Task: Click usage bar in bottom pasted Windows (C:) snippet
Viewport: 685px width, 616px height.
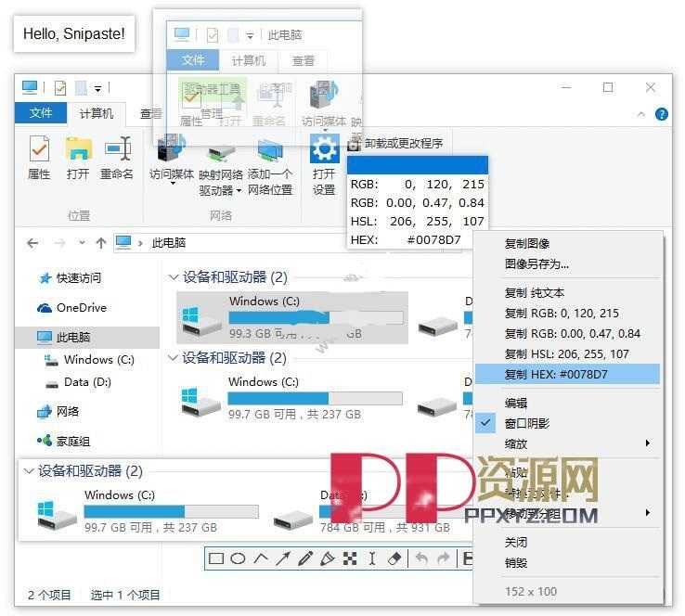Action: tap(171, 511)
